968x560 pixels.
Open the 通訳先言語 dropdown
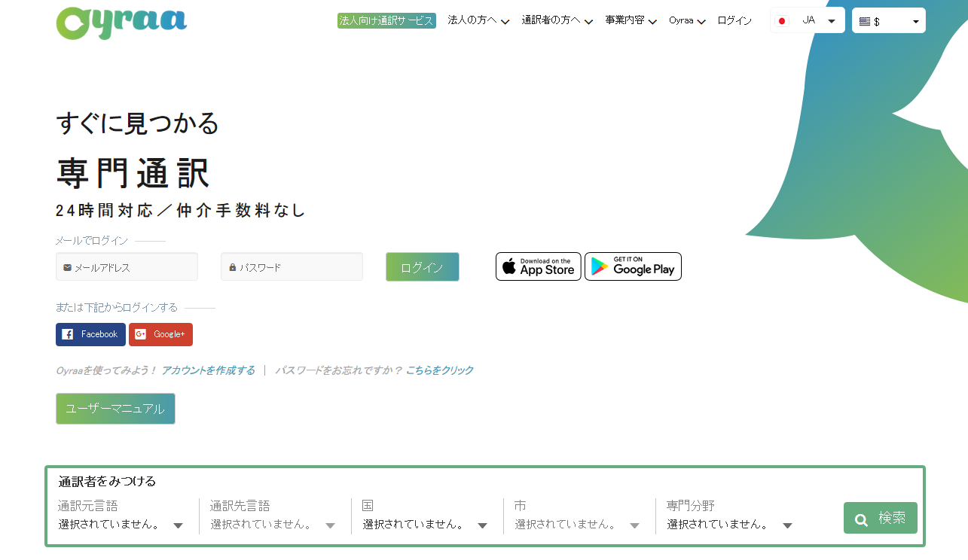[273, 525]
